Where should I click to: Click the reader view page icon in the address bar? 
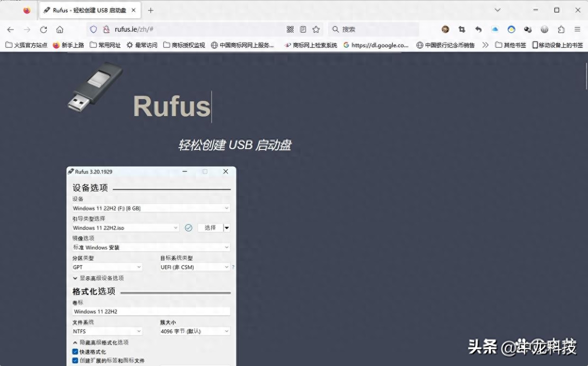pyautogui.click(x=303, y=29)
